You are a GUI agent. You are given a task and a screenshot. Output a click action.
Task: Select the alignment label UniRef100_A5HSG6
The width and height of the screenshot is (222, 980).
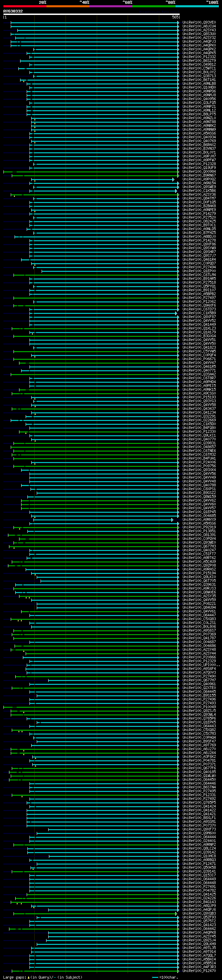199,524
